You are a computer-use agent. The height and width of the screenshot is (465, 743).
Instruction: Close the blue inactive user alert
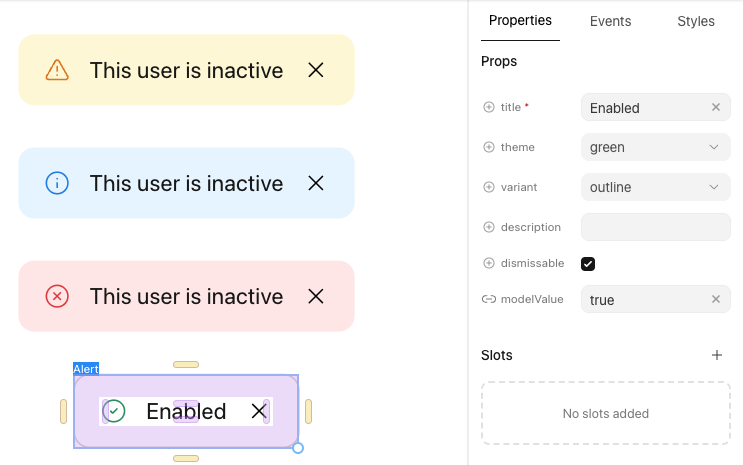point(316,183)
